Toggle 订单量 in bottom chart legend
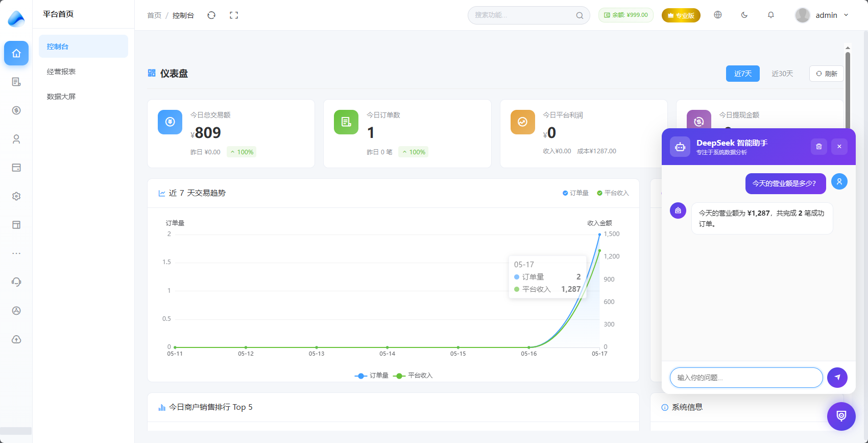The height and width of the screenshot is (443, 868). coord(372,376)
